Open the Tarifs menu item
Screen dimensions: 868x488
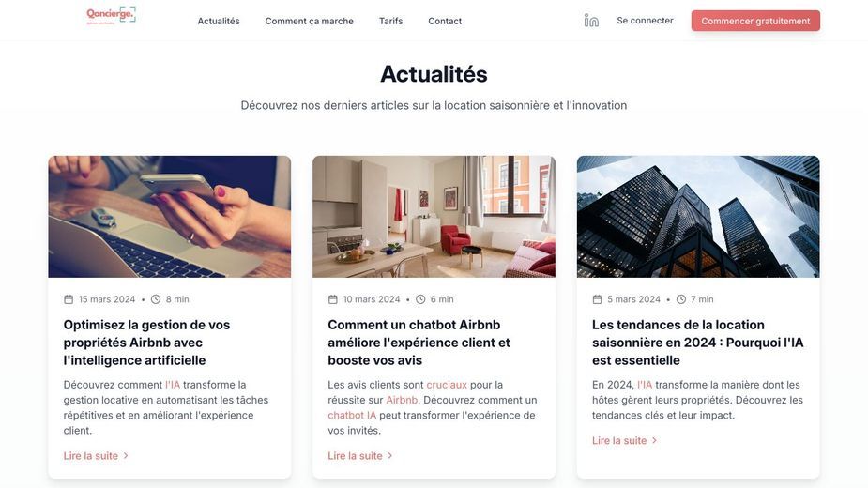[x=390, y=21]
